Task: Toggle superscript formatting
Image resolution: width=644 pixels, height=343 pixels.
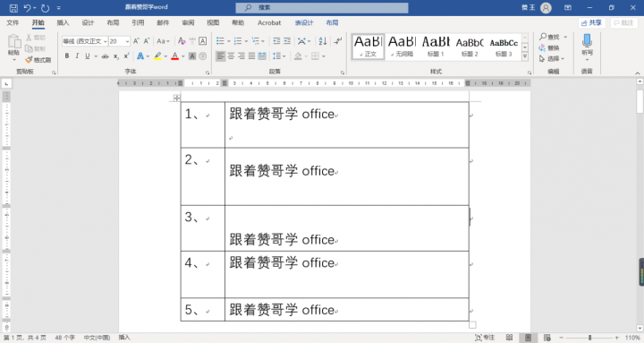Action: 126,56
